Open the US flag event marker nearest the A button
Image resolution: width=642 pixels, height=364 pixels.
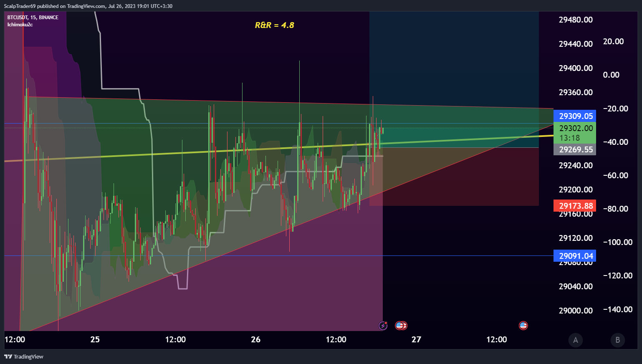point(523,326)
